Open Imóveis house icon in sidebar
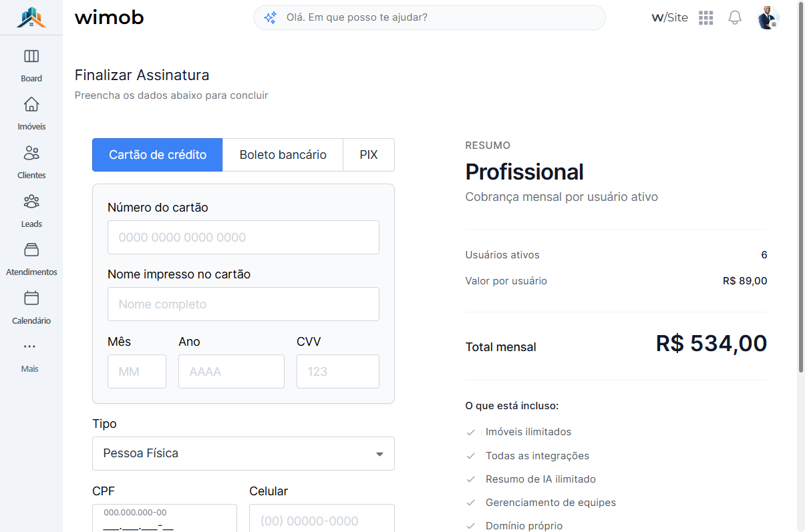The image size is (805, 532). click(31, 104)
